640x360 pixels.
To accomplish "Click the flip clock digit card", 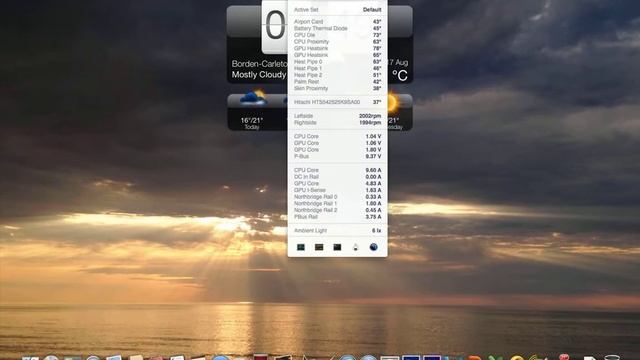I will click(x=275, y=27).
